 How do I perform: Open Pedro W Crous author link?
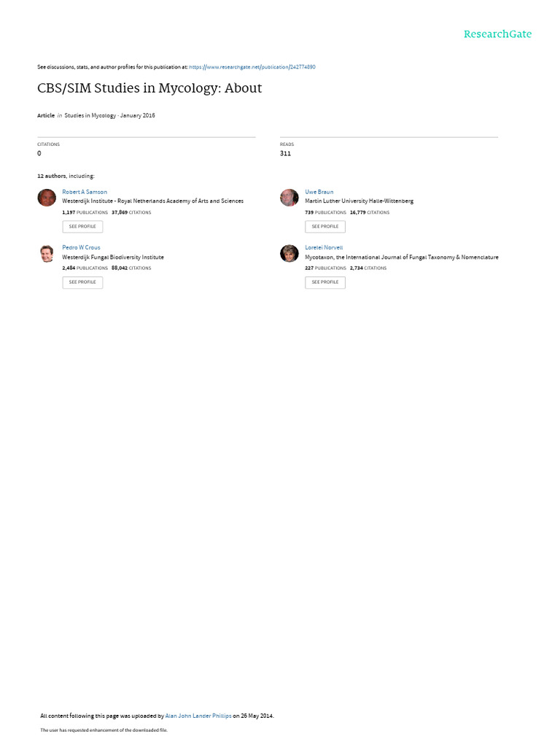(82, 248)
